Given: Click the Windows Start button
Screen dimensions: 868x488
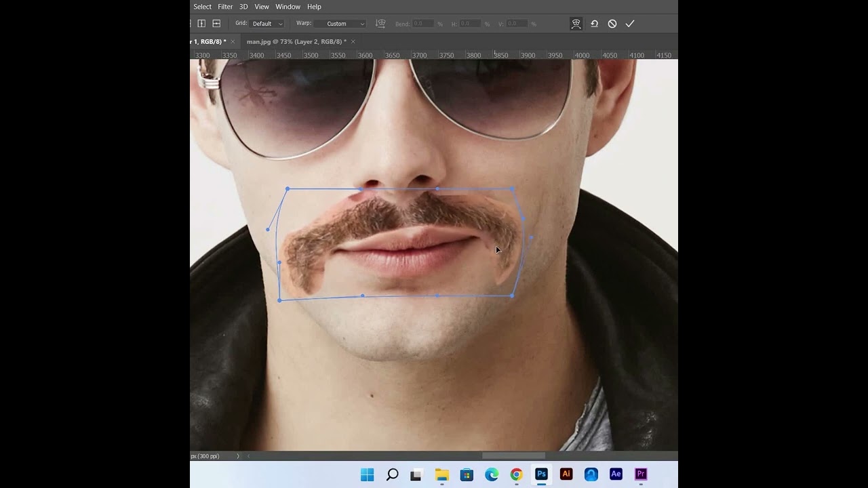Looking at the screenshot, I should pyautogui.click(x=367, y=474).
